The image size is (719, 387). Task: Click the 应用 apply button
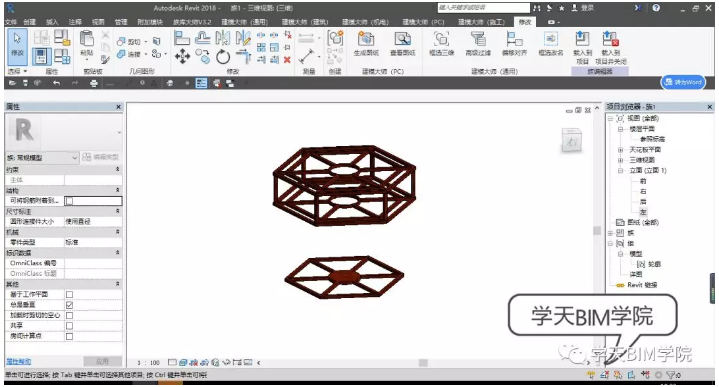[x=102, y=361]
